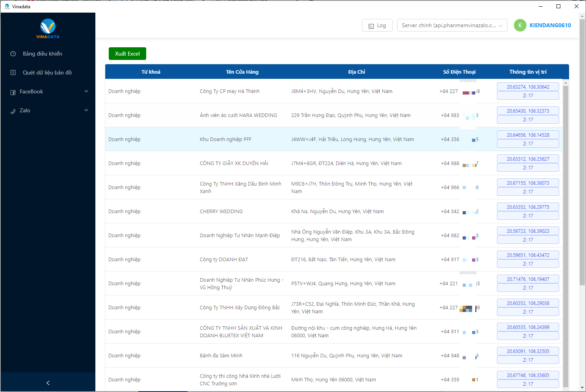Expand the FaceBook submenu chevron

click(x=86, y=91)
